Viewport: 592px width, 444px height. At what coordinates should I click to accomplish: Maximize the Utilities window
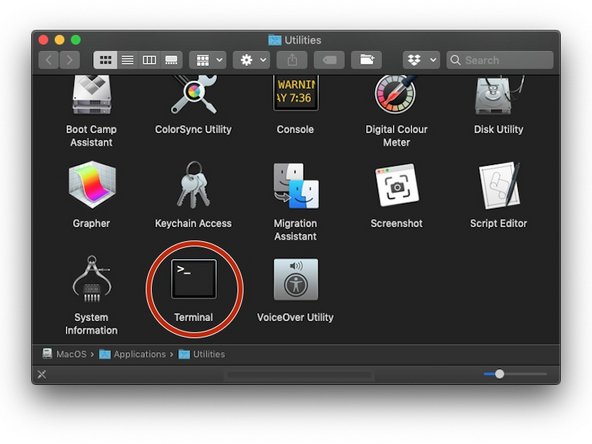tap(76, 40)
